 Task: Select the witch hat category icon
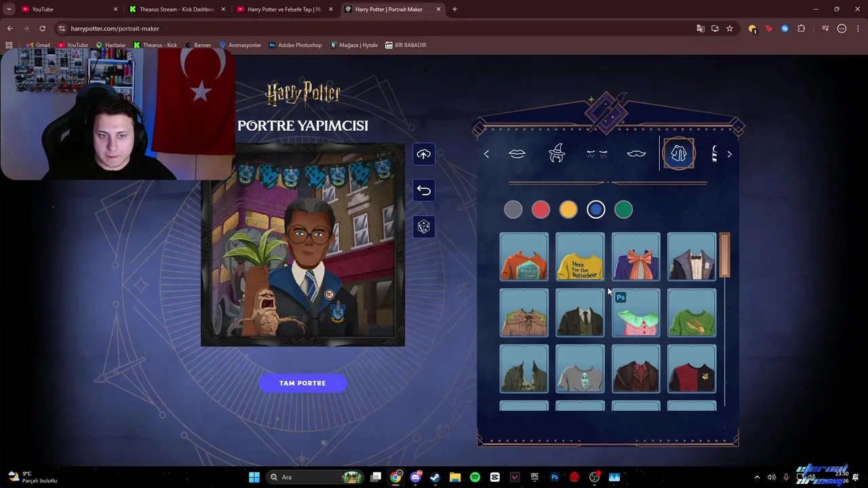click(x=557, y=154)
